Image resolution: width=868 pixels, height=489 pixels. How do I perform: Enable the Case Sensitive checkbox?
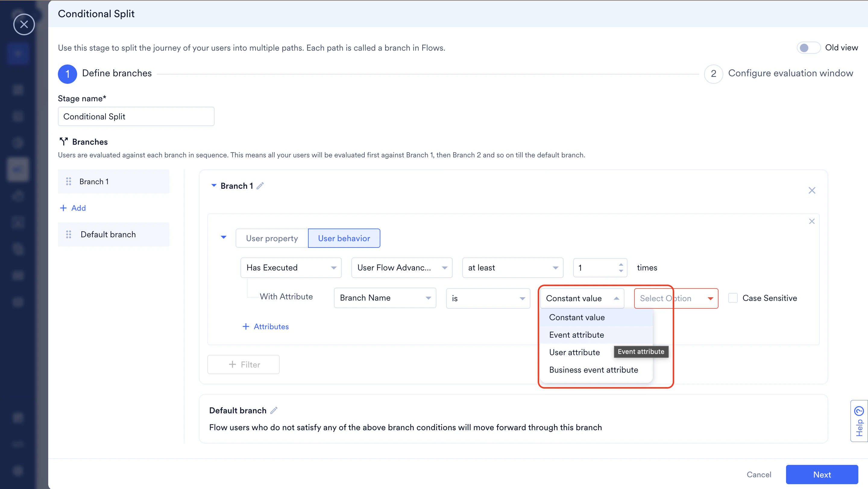point(733,298)
